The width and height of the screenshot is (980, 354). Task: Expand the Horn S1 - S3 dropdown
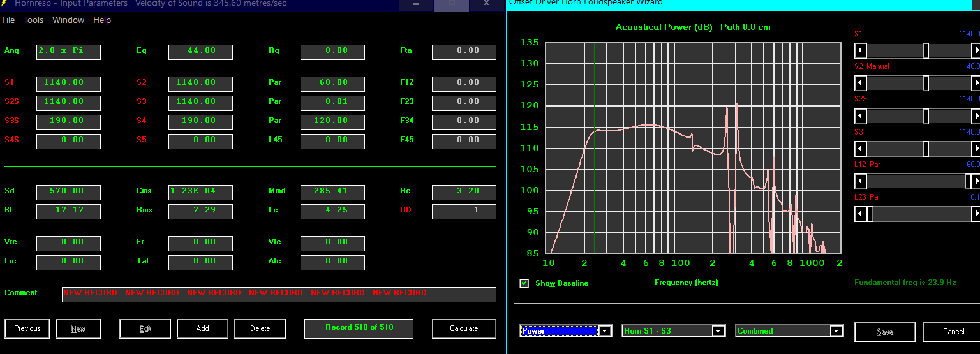718,330
